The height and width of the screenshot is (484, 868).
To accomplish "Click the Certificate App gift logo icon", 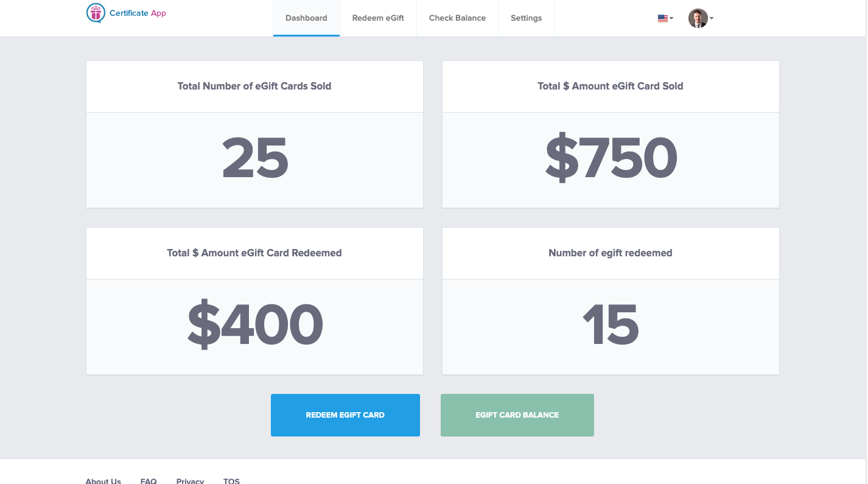I will pyautogui.click(x=96, y=13).
